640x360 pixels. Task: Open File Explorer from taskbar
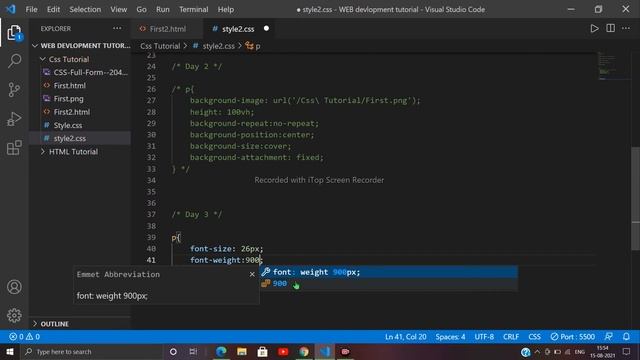click(x=242, y=351)
